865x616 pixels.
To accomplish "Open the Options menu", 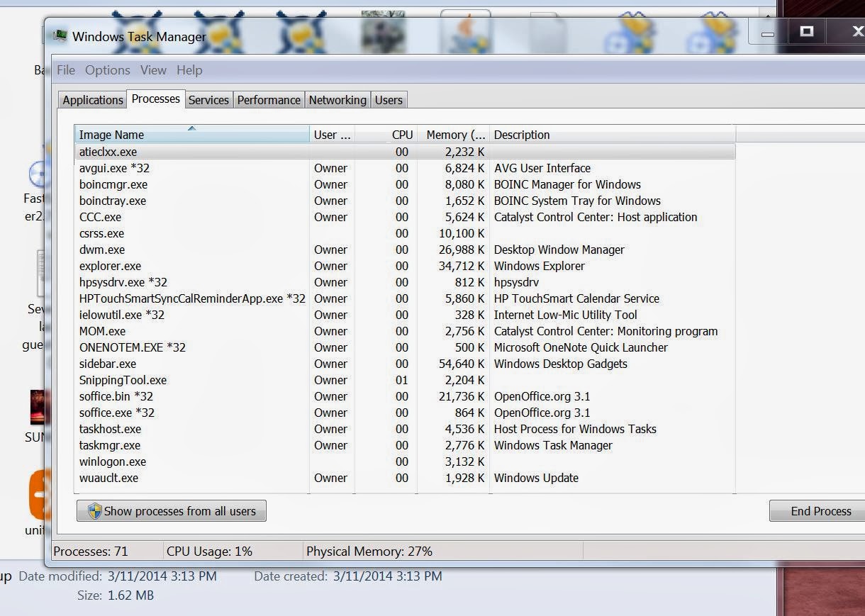I will pos(108,70).
